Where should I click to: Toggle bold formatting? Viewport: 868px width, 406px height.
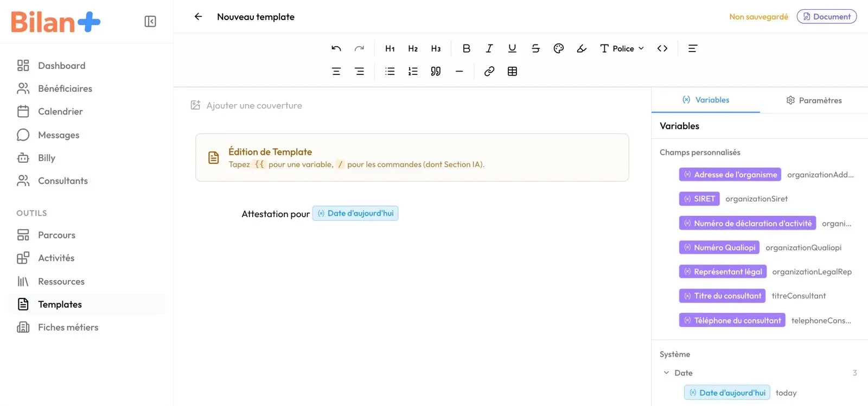pyautogui.click(x=467, y=48)
